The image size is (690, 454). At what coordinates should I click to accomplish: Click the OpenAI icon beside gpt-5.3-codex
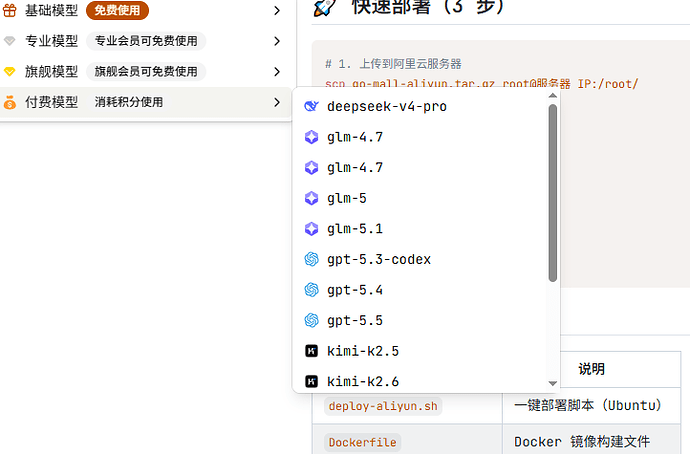(x=312, y=259)
